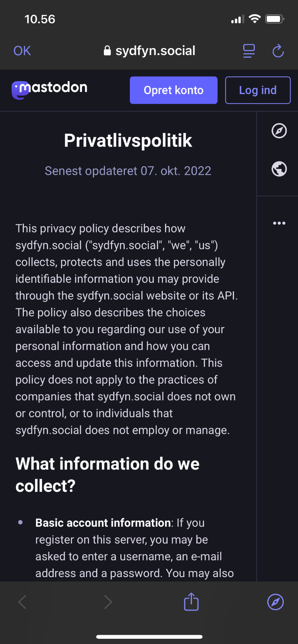Tap the 'Senest opdateret 07. okt. 2022' text
The image size is (298, 644).
pos(128,171)
